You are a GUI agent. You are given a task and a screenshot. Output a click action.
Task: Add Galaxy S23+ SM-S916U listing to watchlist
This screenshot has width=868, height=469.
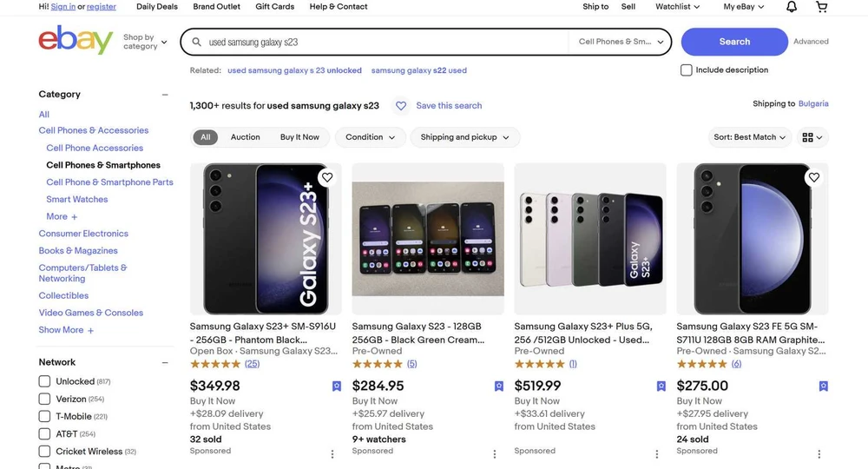click(327, 177)
